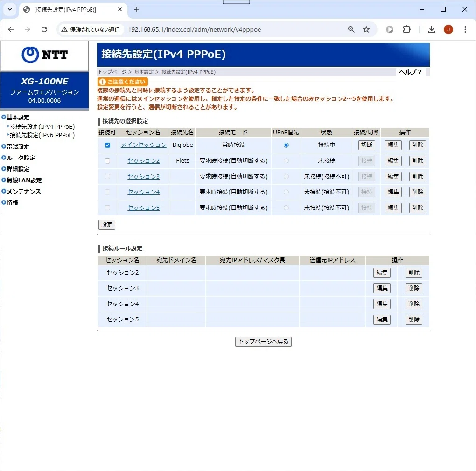
Task: Check 接続可 for セッション2
Action: click(107, 161)
